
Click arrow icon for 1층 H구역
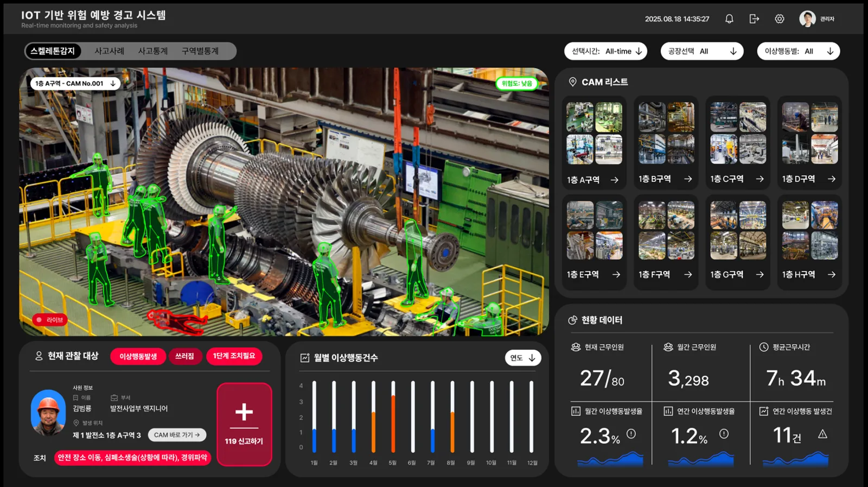[832, 275]
